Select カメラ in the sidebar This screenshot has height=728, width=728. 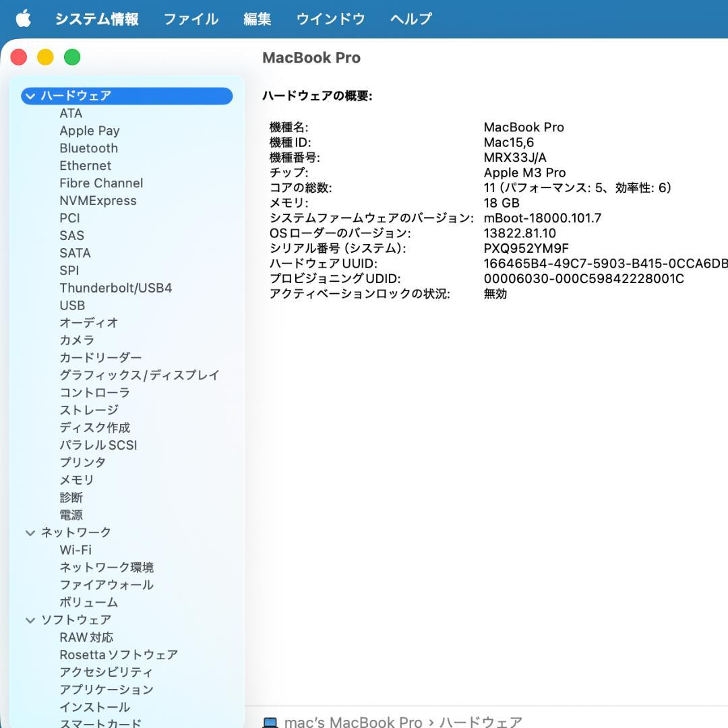[76, 340]
